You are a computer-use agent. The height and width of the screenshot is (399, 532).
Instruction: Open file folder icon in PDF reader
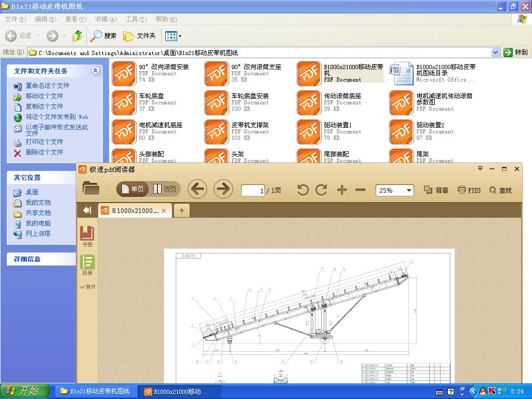tap(91, 188)
